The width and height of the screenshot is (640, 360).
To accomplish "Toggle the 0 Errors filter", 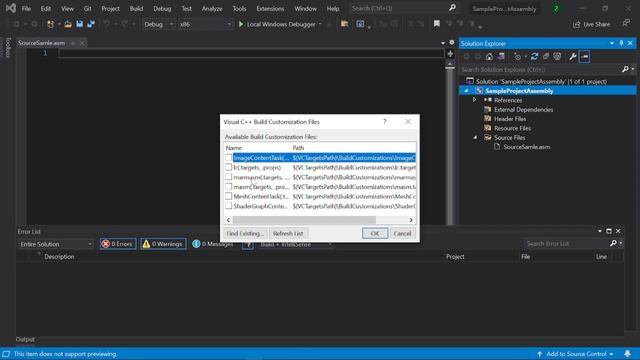I will pos(118,244).
